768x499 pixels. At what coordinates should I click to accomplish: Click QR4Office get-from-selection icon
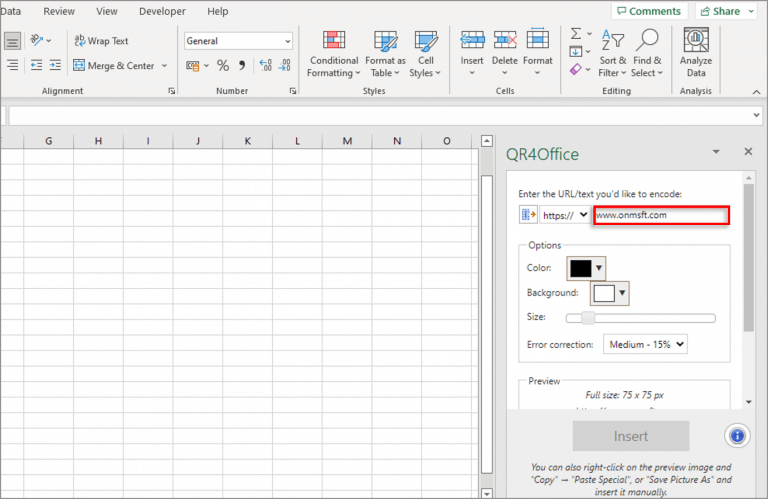tap(528, 214)
